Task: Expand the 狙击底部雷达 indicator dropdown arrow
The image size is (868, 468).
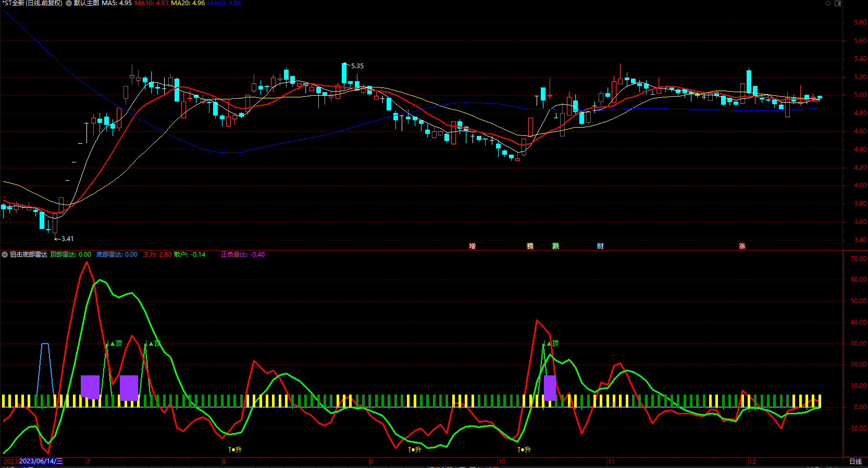Action: tap(5, 255)
